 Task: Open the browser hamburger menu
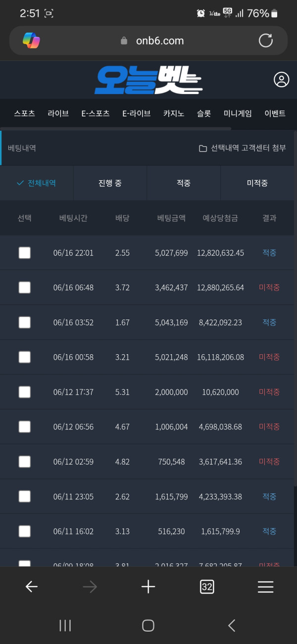(265, 587)
